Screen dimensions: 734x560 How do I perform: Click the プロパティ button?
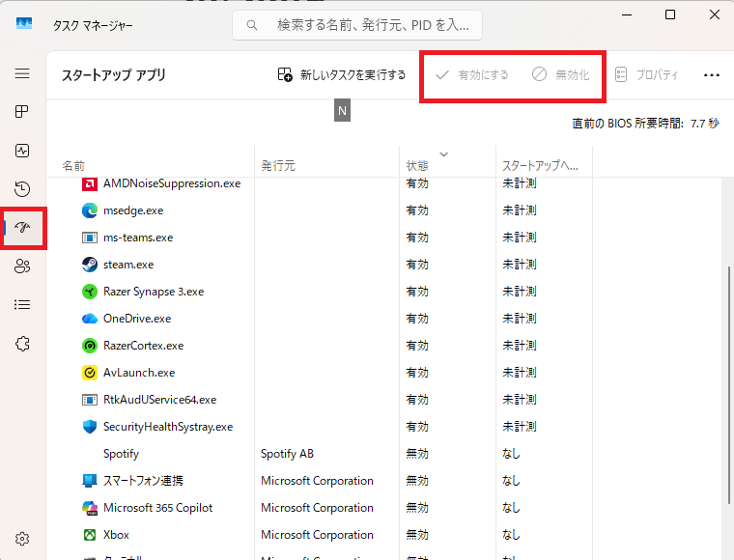pos(646,75)
